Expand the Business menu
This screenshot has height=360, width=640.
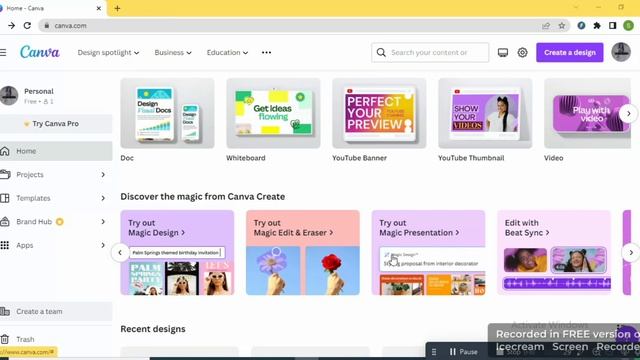coord(173,52)
